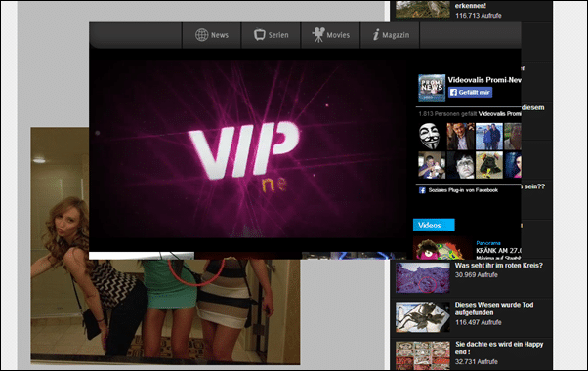Screen dimensions: 588x371
Task: Click the '30.969 Aufrufe' view count
Action: click(477, 275)
